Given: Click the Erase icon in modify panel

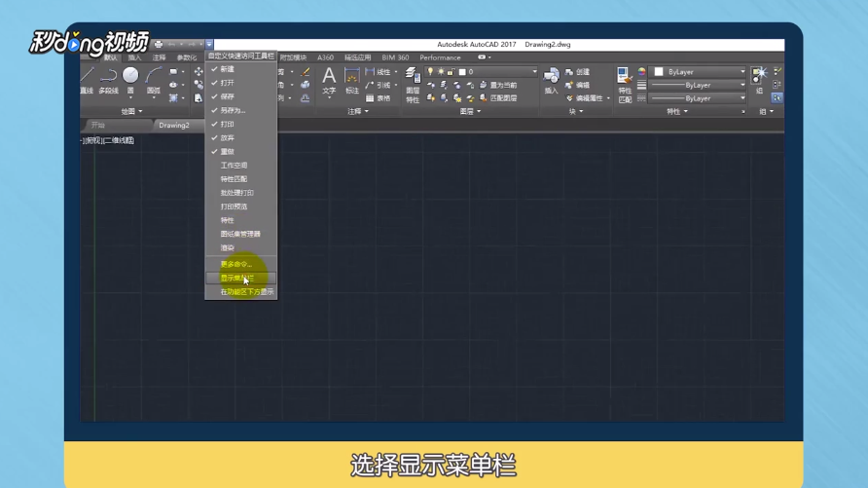Looking at the screenshot, I should pos(305,72).
